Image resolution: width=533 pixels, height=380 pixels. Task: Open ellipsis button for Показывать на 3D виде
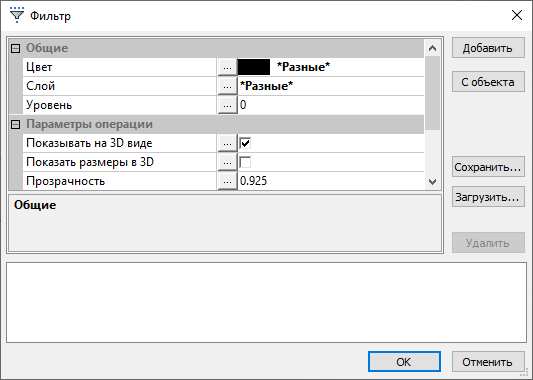click(x=227, y=143)
